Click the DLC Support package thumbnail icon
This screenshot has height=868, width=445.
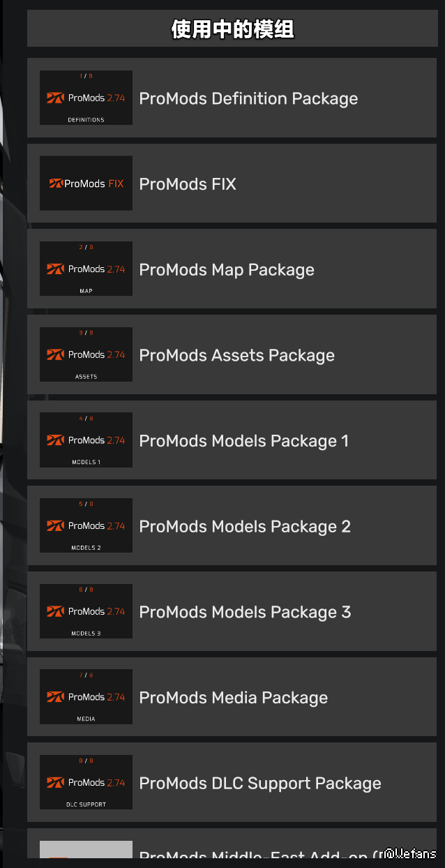pyautogui.click(x=86, y=782)
